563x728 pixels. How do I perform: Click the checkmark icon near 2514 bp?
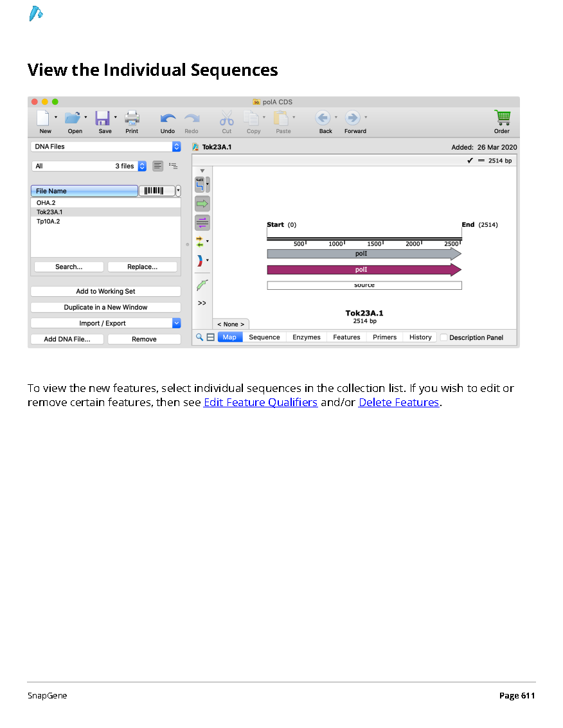(470, 161)
